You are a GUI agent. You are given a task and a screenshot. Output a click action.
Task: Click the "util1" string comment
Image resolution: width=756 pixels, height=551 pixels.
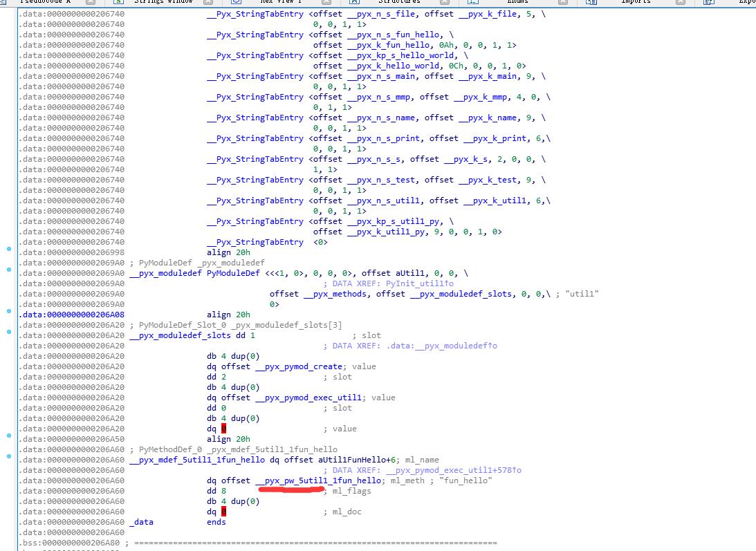point(582,294)
